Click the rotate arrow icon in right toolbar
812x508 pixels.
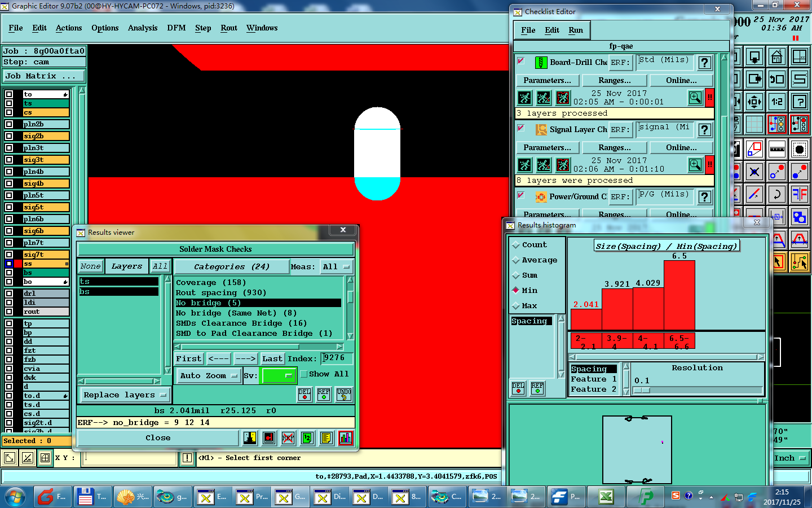point(776,194)
